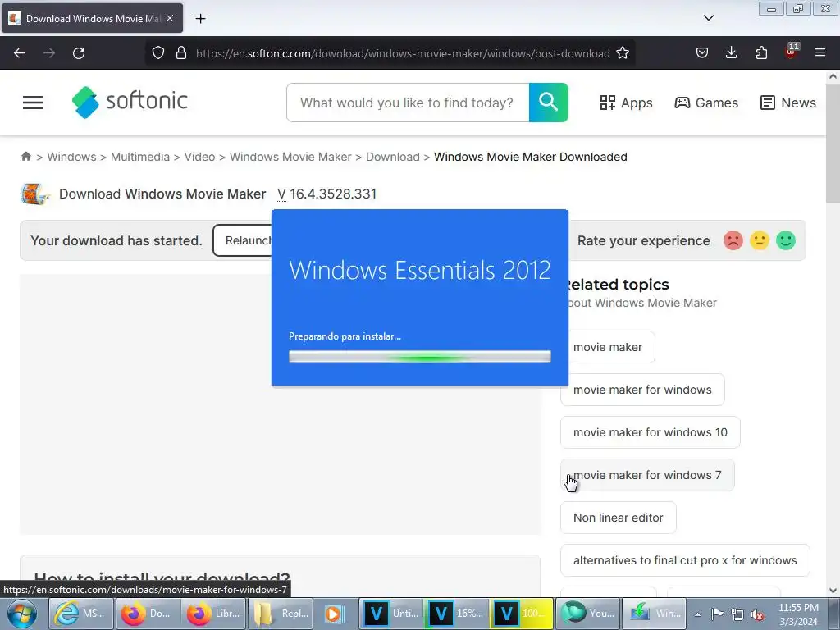Open the Games section
Screen dimensions: 840x630
pos(706,103)
